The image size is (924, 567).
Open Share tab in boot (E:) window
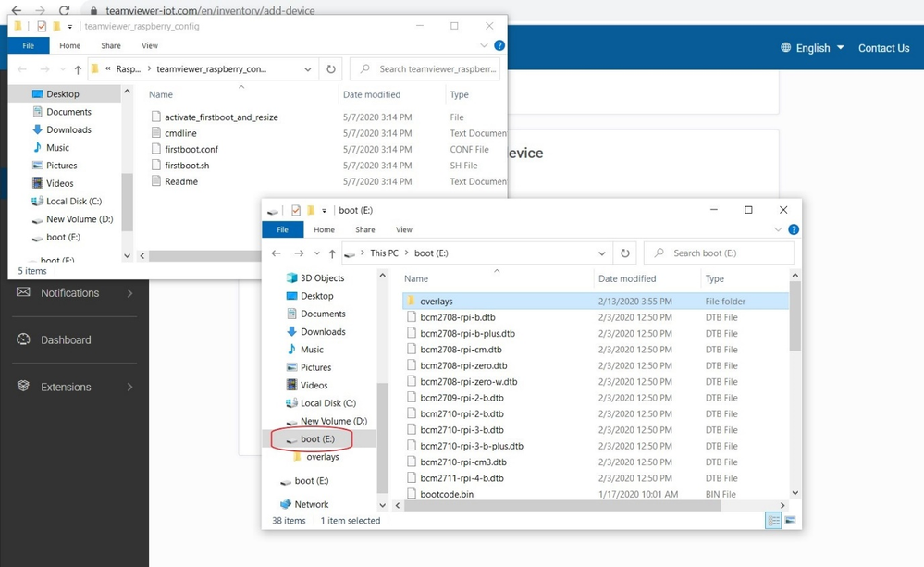364,230
